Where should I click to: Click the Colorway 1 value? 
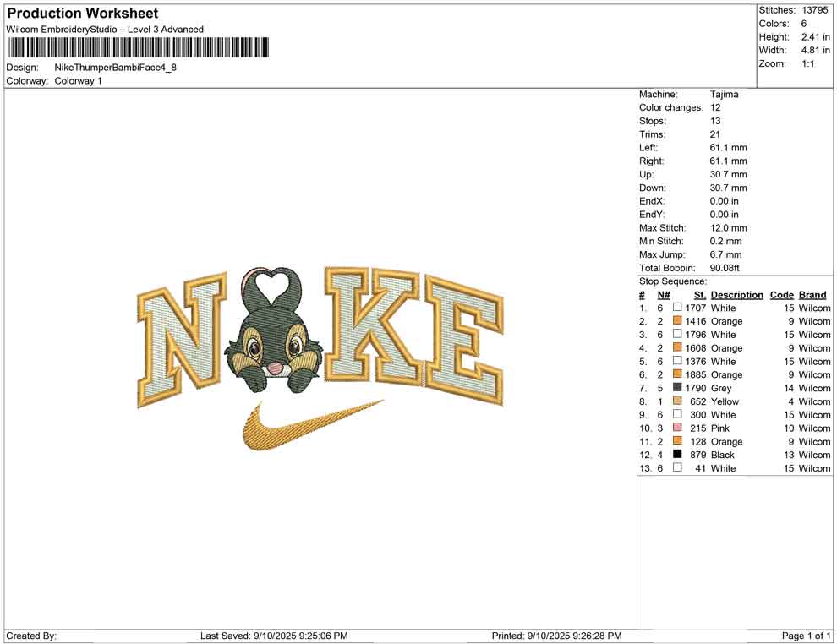[78, 80]
